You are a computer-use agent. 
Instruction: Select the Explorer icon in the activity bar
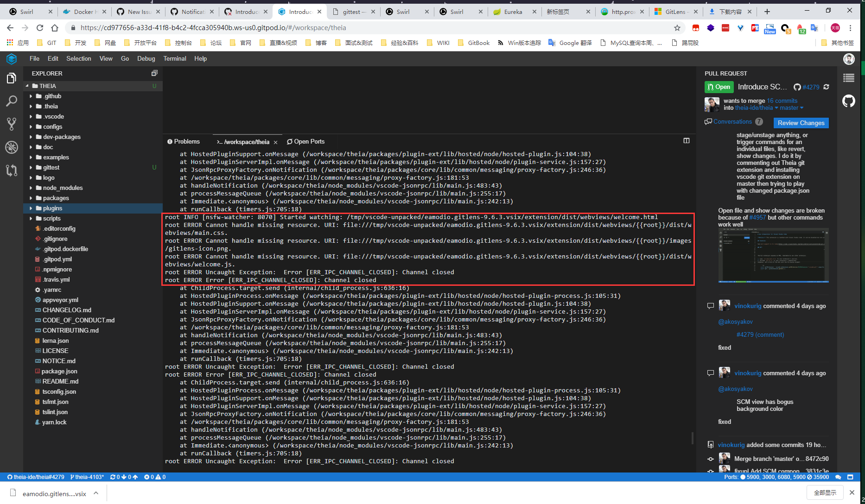(x=12, y=78)
